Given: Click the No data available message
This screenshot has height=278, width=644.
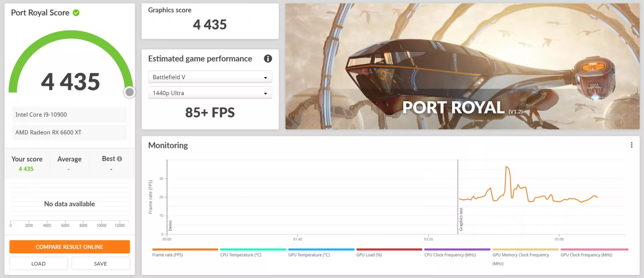Looking at the screenshot, I should [x=69, y=204].
